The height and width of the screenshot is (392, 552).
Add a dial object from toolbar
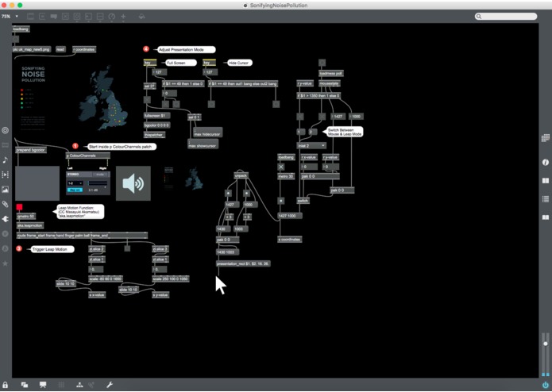point(112,17)
